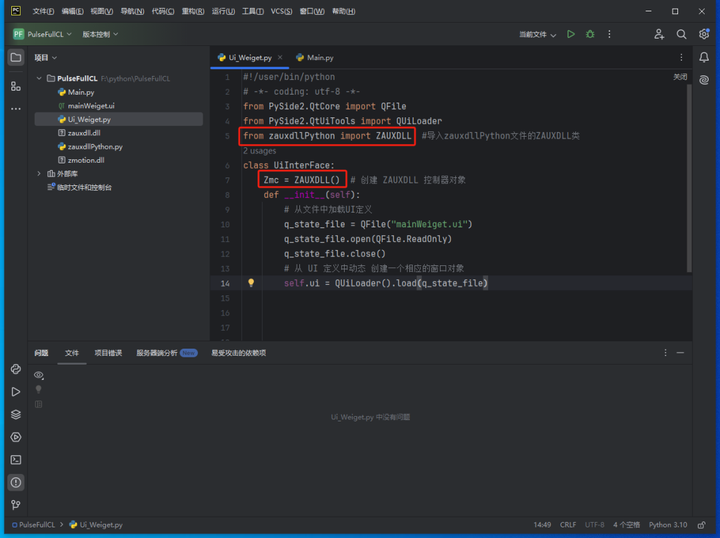Image resolution: width=720 pixels, height=538 pixels.
Task: Open Run tool window
Action: pyautogui.click(x=16, y=392)
